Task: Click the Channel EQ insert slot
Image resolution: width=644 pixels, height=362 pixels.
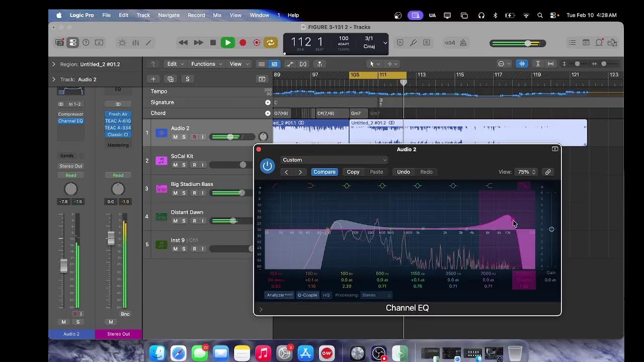Action: click(x=70, y=121)
